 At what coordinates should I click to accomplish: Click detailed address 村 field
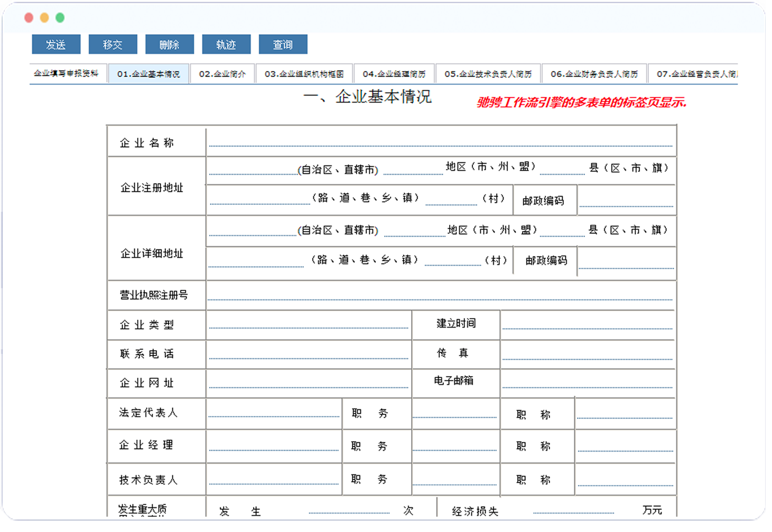453,260
